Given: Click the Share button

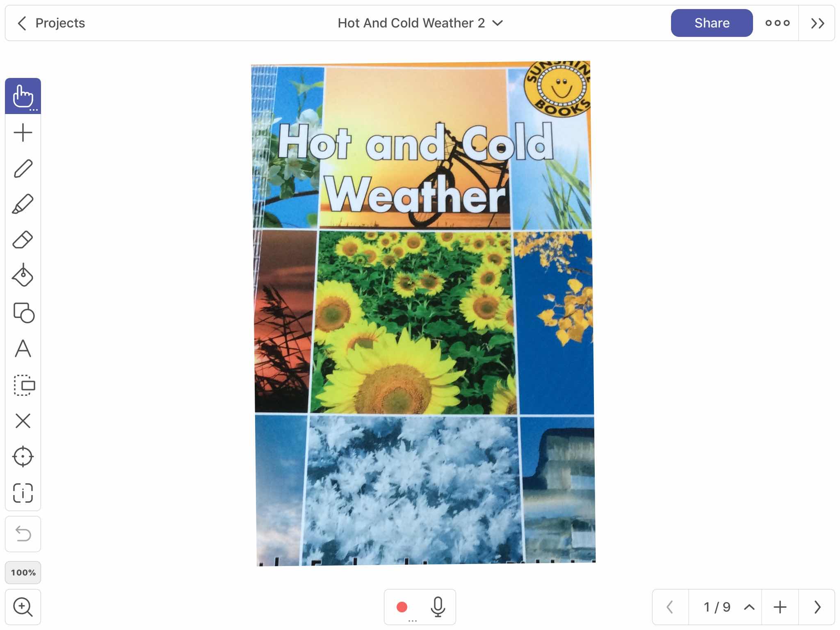Looking at the screenshot, I should (x=712, y=23).
